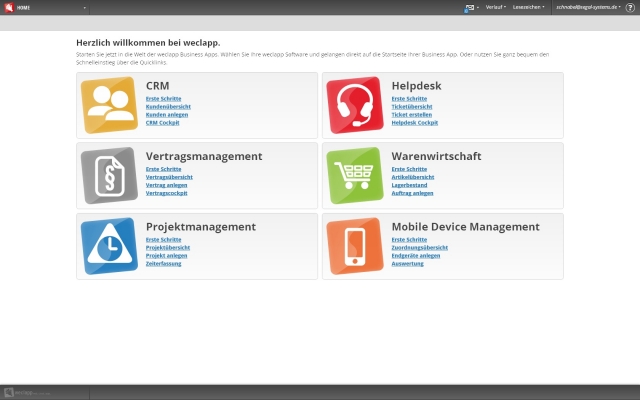Click the Mobile Device Management heading

coord(465,227)
